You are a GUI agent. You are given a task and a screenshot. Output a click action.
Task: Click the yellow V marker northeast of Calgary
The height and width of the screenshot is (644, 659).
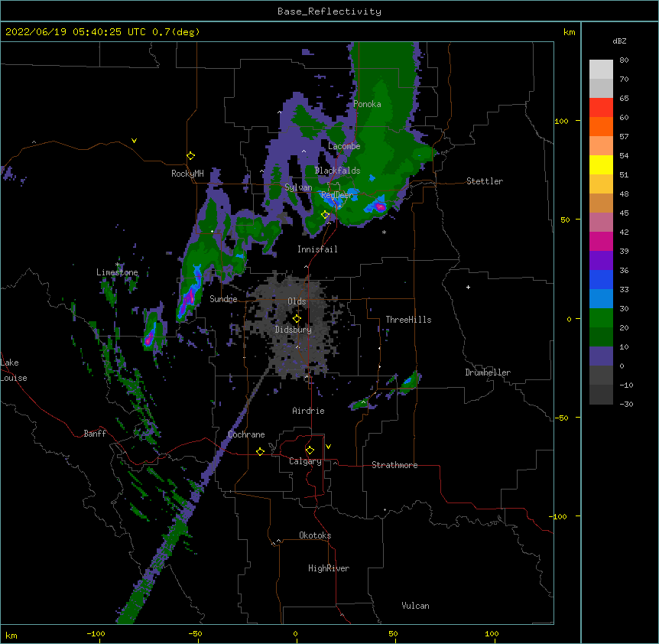click(x=328, y=447)
